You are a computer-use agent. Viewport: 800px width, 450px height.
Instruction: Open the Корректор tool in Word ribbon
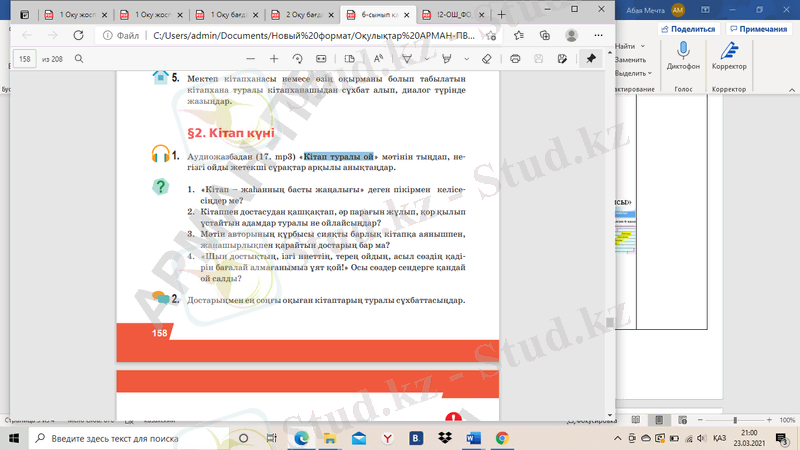click(x=729, y=51)
